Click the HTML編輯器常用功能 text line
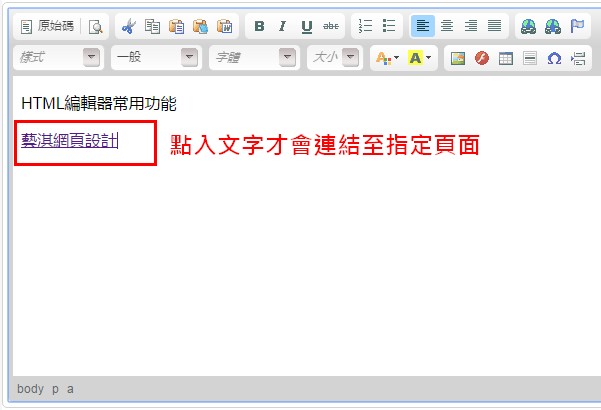This screenshot has height=410, width=601. point(99,103)
